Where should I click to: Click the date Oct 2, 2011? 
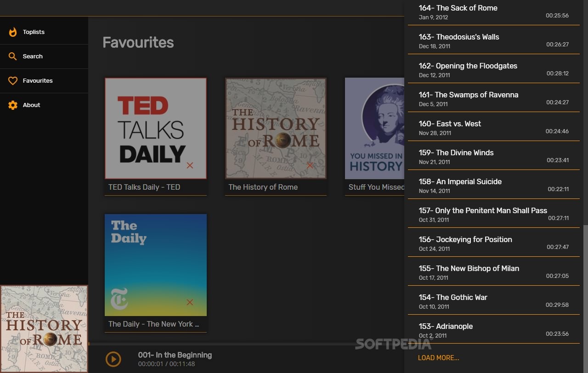[433, 336]
